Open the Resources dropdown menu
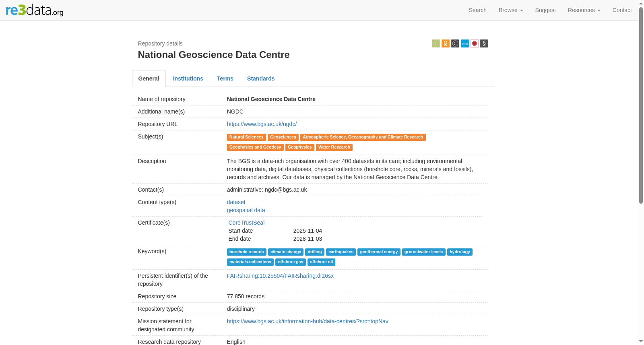This screenshot has width=644, height=345. pyautogui.click(x=584, y=10)
